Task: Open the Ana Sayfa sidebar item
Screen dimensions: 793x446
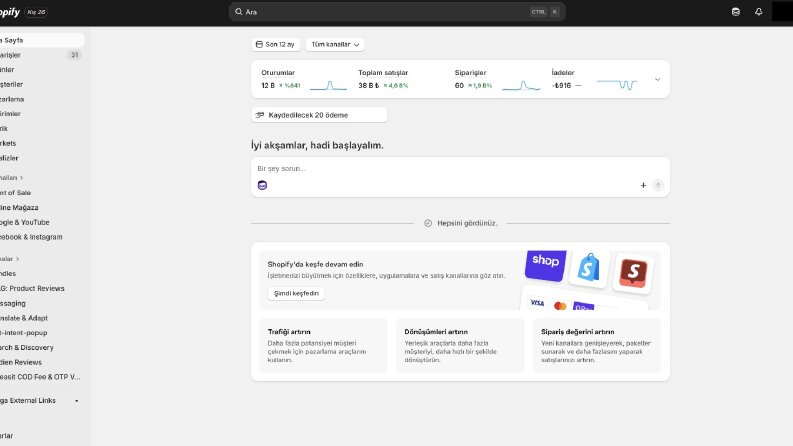Action: pyautogui.click(x=40, y=40)
